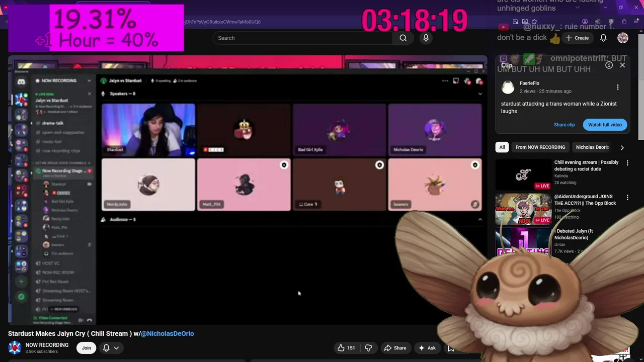
Task: Click the Ask button
Action: (427, 348)
